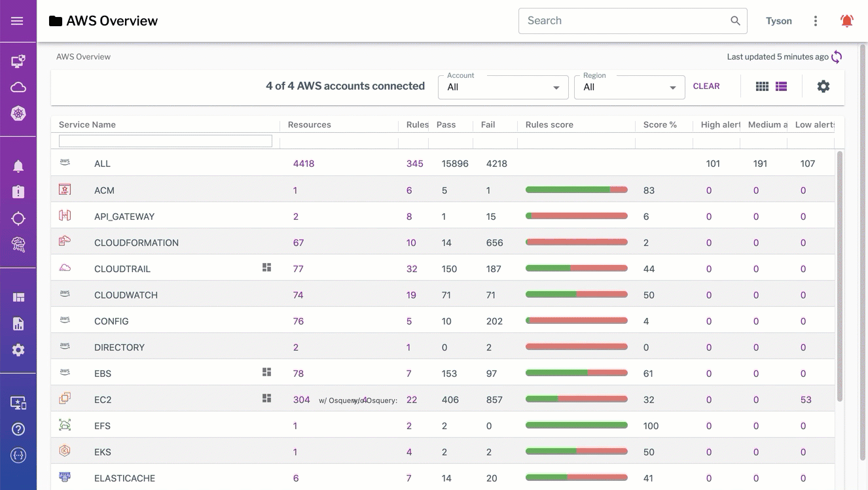The image size is (868, 490).
Task: Click the ACM service icon
Action: (x=65, y=190)
